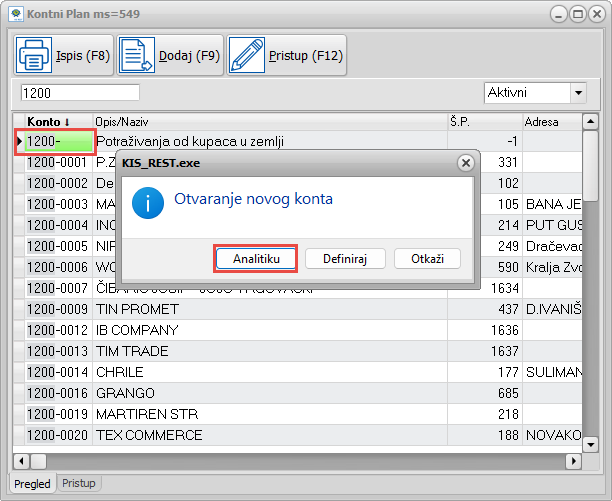The height and width of the screenshot is (501, 612).
Task: Click the Dodaj (F9) add document button
Action: pyautogui.click(x=170, y=56)
